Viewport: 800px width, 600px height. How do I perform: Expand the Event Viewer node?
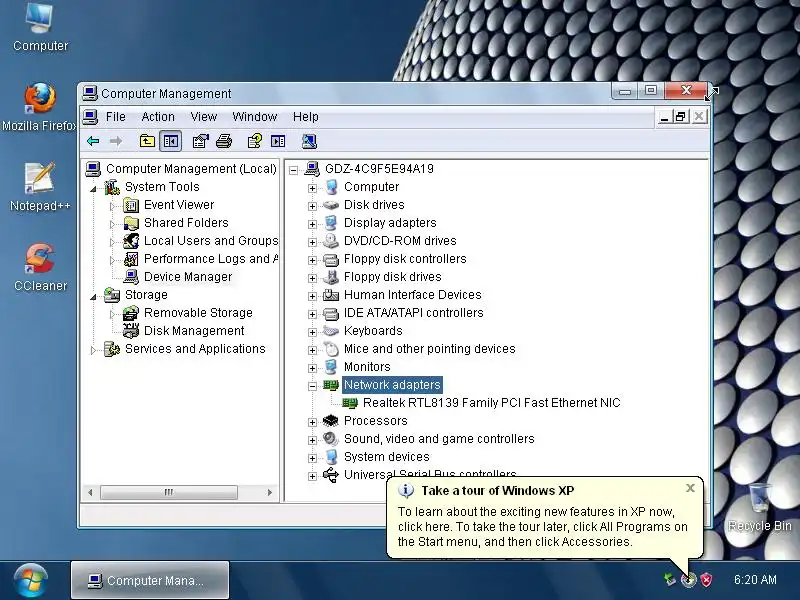point(112,206)
